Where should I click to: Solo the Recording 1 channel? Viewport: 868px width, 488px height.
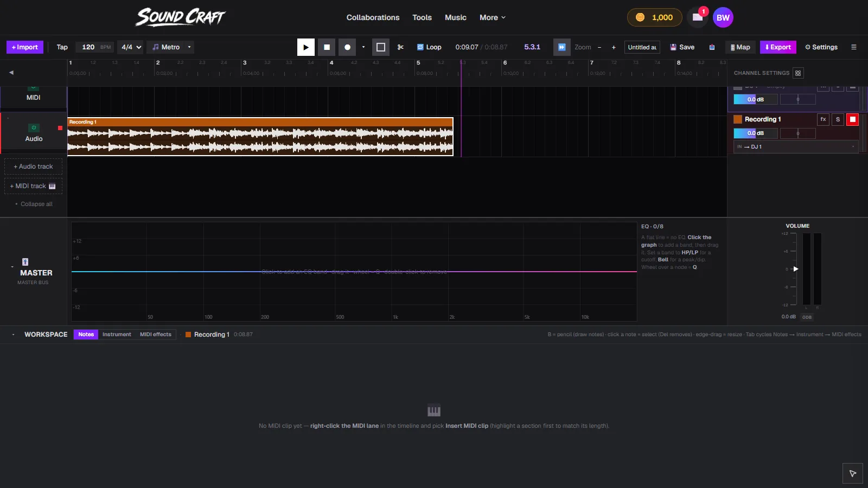point(838,119)
